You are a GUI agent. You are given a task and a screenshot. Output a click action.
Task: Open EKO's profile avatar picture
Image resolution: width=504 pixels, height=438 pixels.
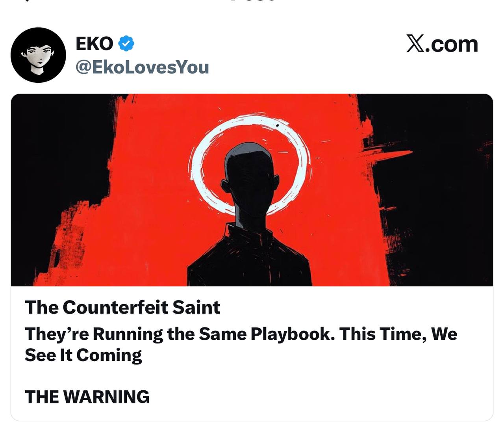coord(38,55)
